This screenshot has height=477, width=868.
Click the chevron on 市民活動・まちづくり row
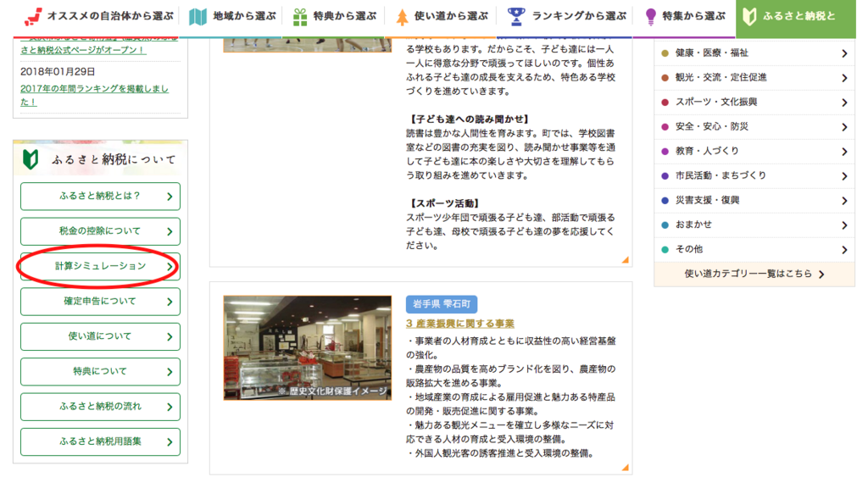(844, 176)
